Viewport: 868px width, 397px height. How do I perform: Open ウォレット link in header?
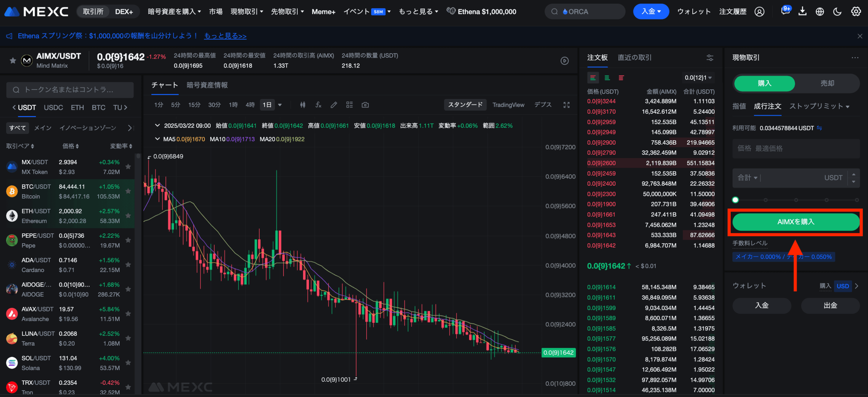click(694, 12)
